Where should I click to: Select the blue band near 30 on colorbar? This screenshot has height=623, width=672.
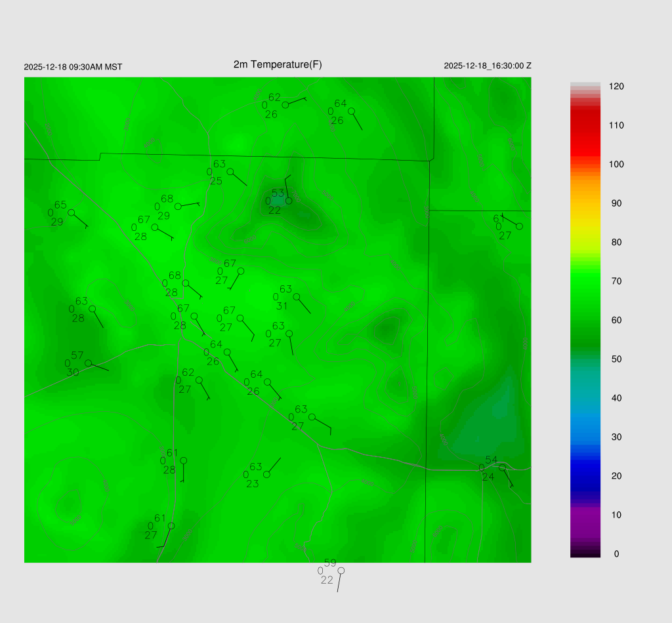585,437
